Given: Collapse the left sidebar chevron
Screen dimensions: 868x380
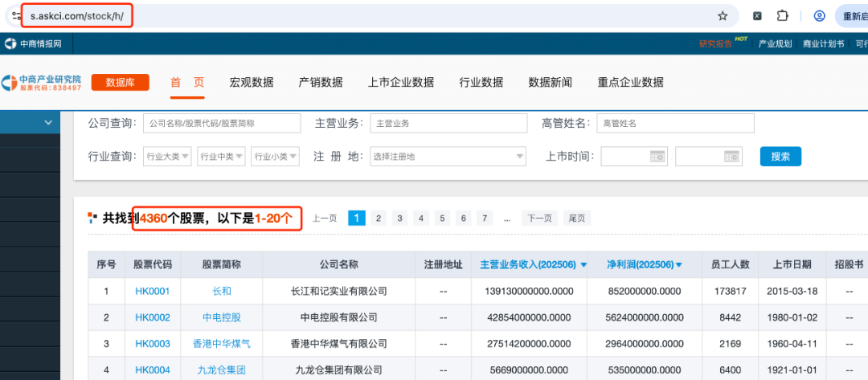Looking at the screenshot, I should tap(48, 123).
